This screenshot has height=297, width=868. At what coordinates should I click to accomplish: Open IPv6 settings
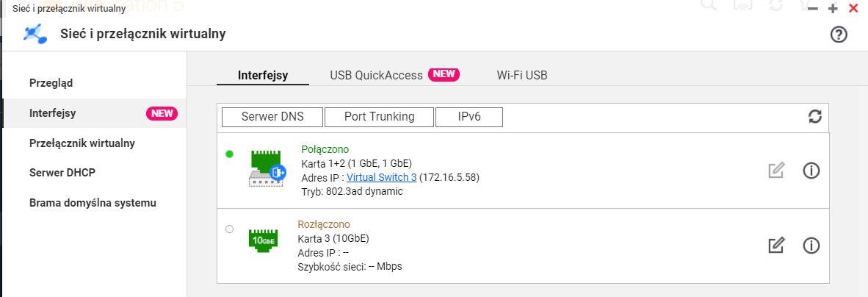click(469, 117)
